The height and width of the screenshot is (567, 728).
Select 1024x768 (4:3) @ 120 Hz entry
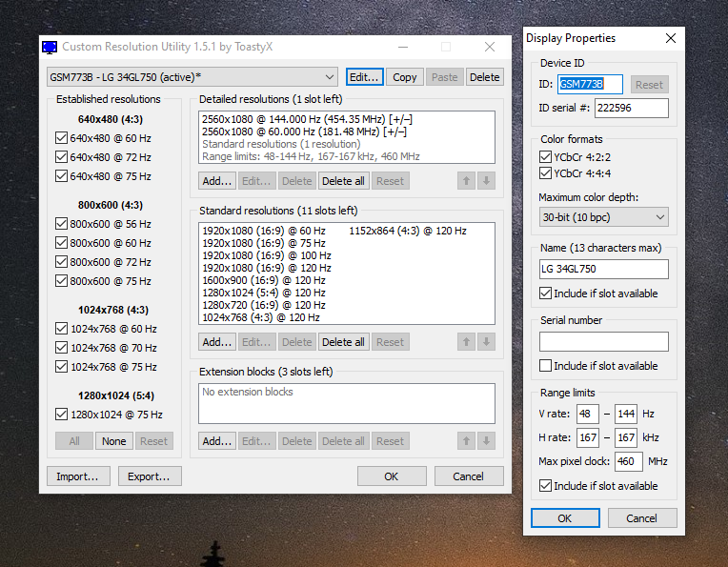tap(261, 317)
